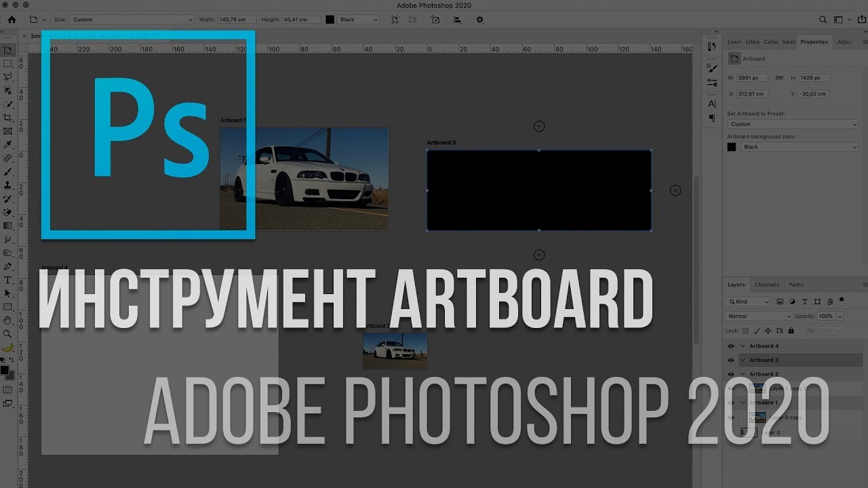This screenshot has height=488, width=868.
Task: Select the Rectangular Marquee tool
Action: (x=7, y=64)
